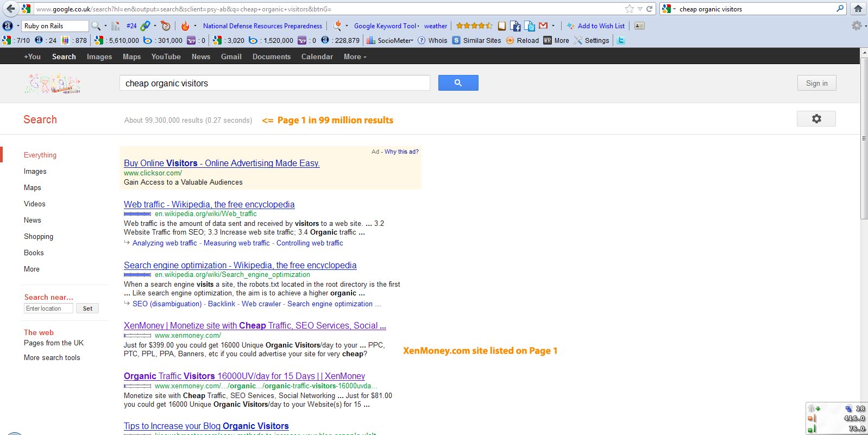Click in the Google search query field

click(x=274, y=83)
